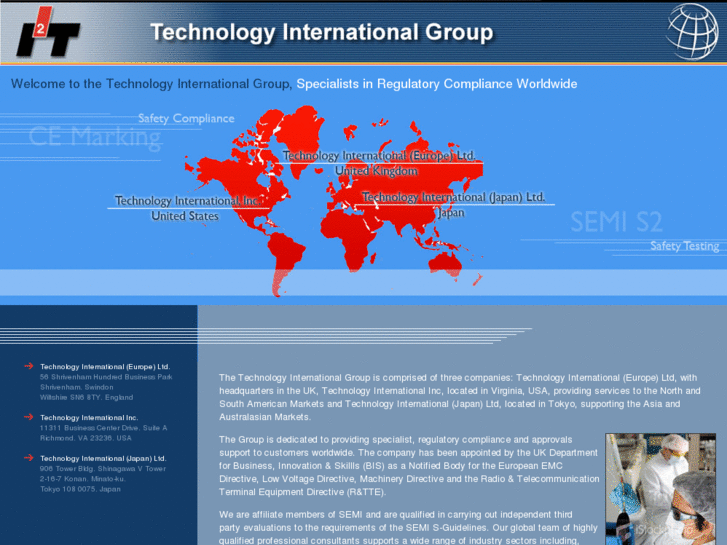This screenshot has height=545, width=727.
Task: Click the red world map graphic
Action: tap(334, 199)
